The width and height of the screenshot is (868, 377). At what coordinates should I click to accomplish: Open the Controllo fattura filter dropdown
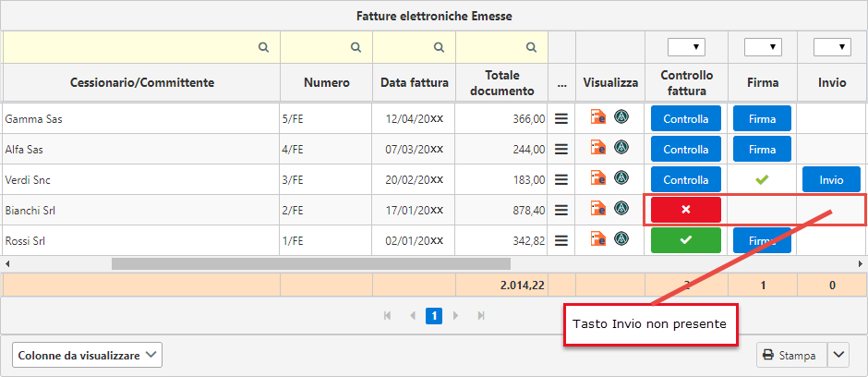(686, 47)
